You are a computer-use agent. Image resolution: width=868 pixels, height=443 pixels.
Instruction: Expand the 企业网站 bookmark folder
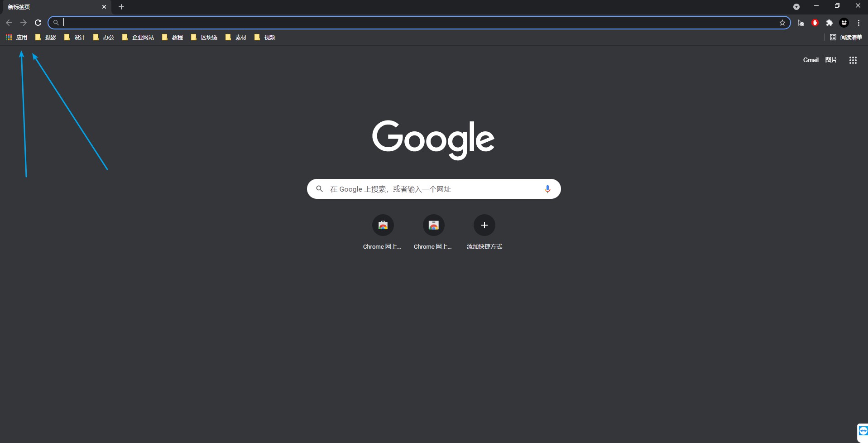138,37
